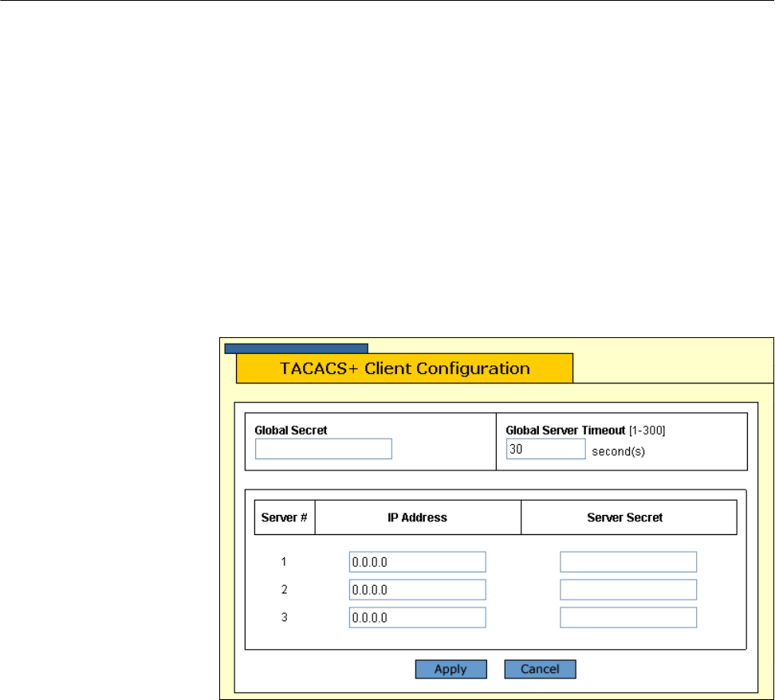Focus the Global Server Timeout field

[545, 450]
